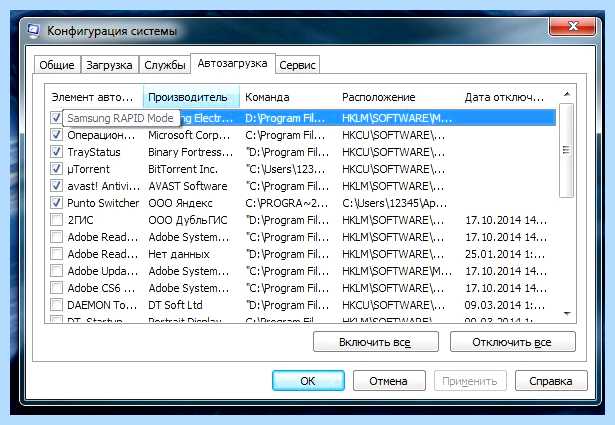Viewport: 615px width, 425px height.
Task: Sort by the Расположение column header
Action: coord(398,97)
